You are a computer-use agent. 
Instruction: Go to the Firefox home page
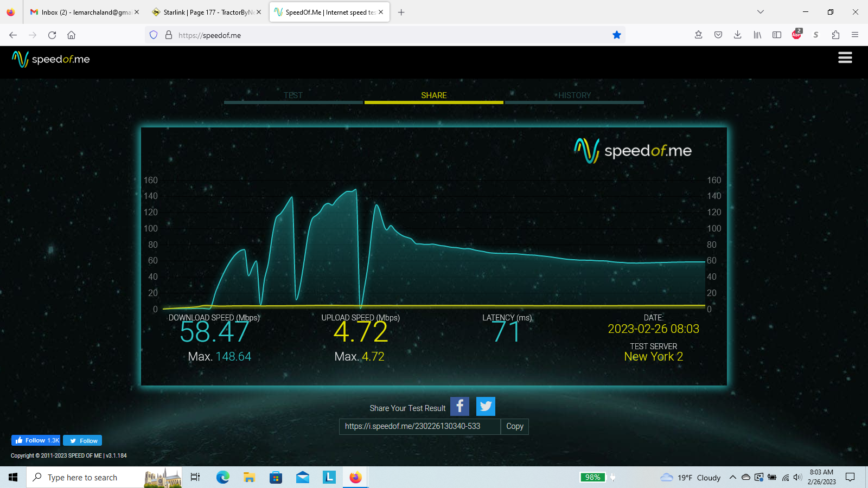71,35
